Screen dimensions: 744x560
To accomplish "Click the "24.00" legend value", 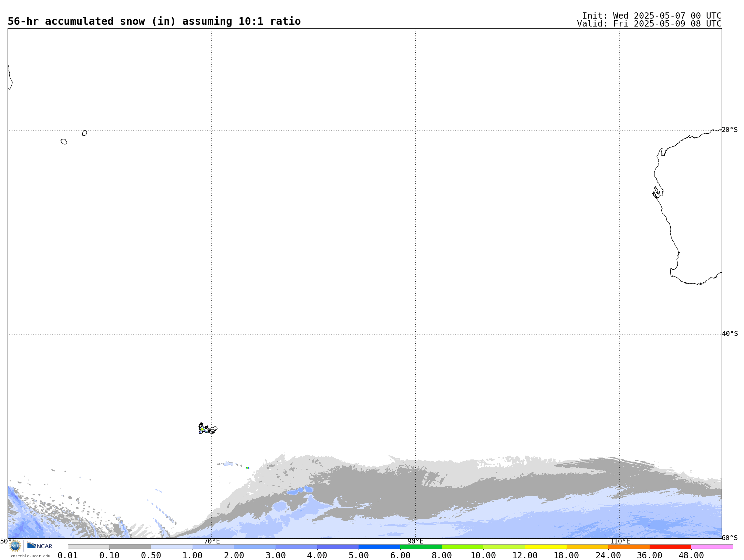I will pyautogui.click(x=608, y=556).
